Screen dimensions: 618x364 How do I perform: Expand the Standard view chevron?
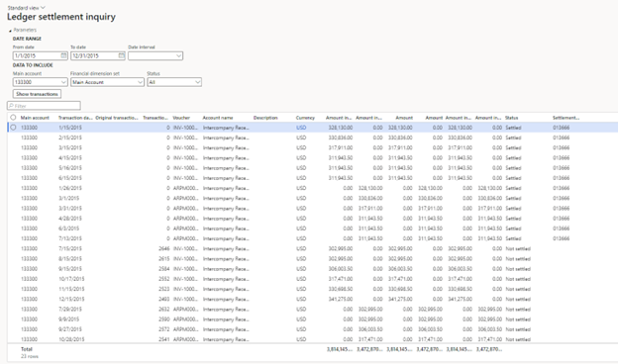(43, 8)
